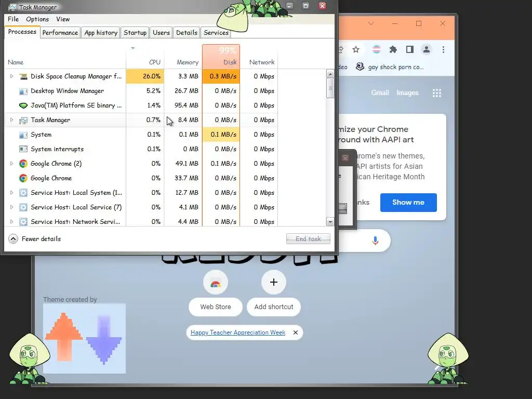Viewport: 532px width, 399px height.
Task: Click the Add shortcut plus button
Action: pos(273,282)
